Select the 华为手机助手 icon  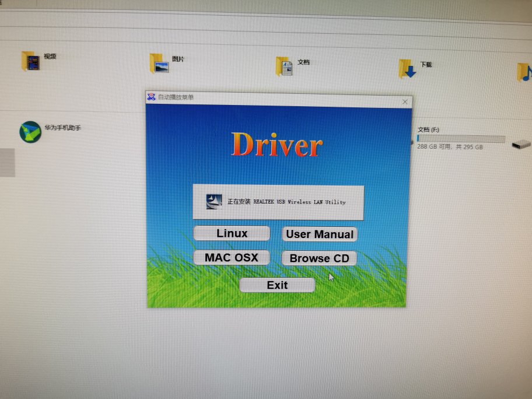(30, 132)
